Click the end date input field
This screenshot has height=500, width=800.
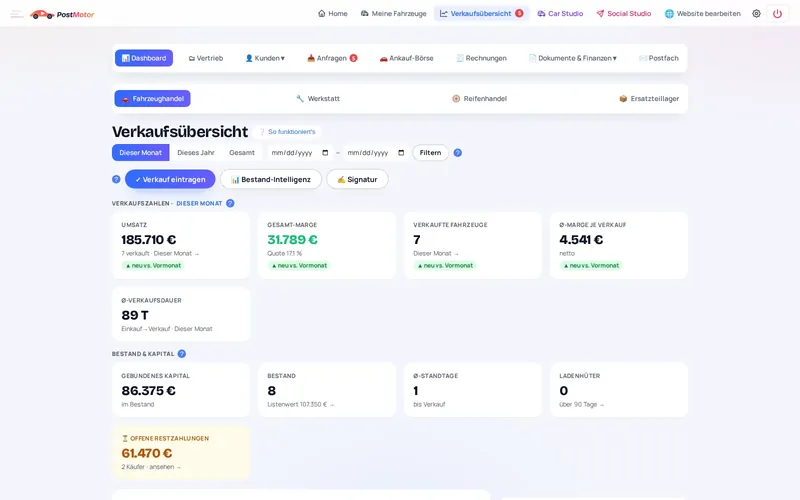coord(376,153)
